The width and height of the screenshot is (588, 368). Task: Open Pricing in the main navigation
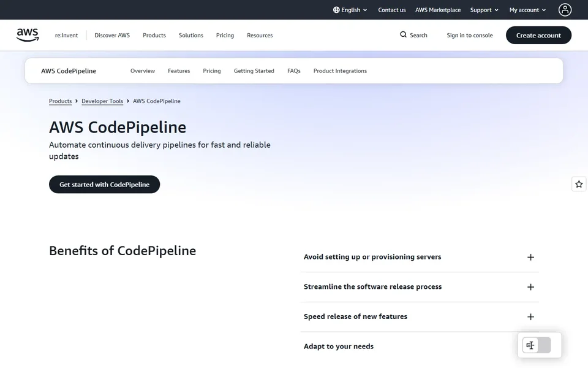[x=225, y=36]
